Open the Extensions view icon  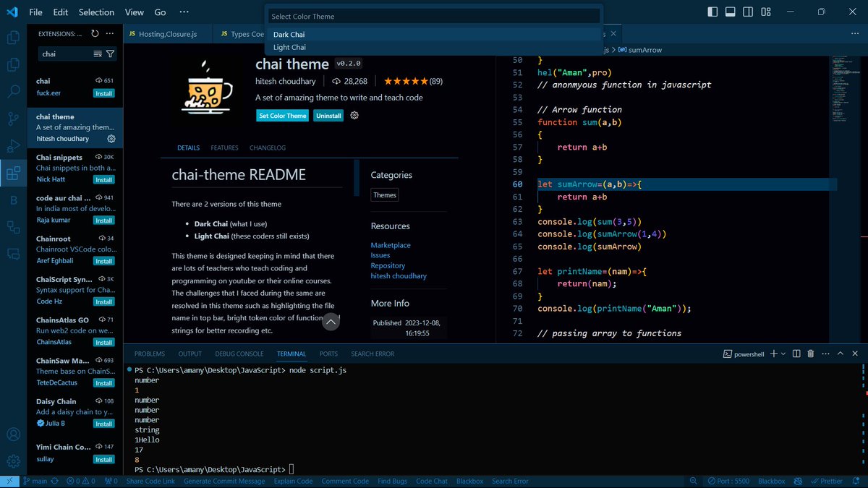coord(13,173)
